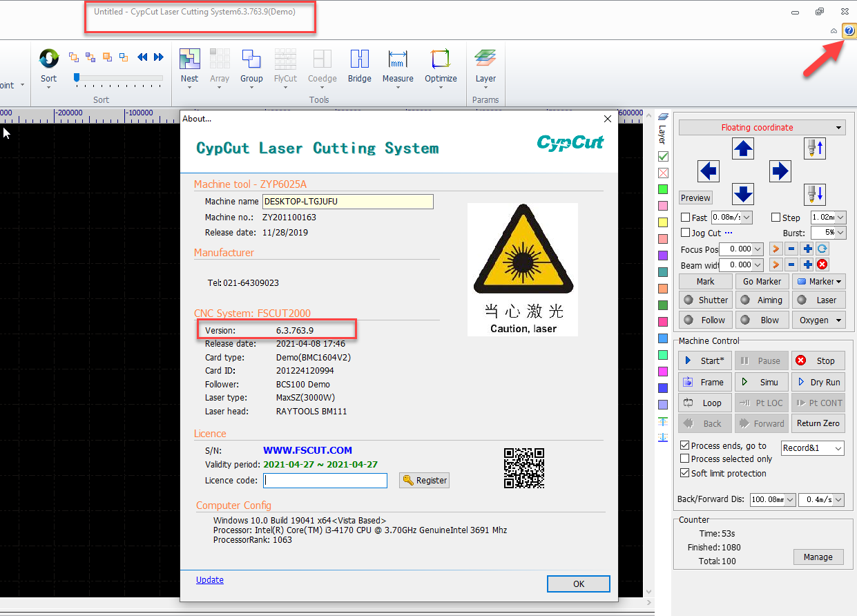Click the Start* button
Image resolution: width=857 pixels, height=616 pixels.
[704, 360]
